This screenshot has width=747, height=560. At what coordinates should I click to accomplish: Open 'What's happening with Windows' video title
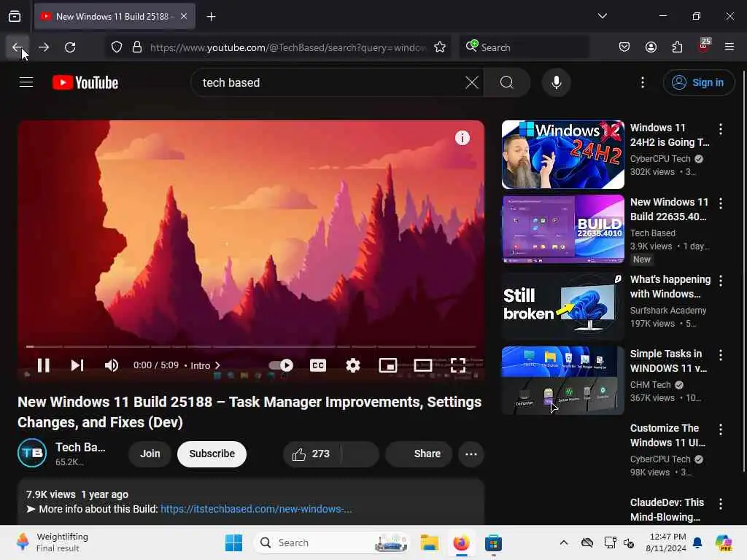tap(670, 287)
